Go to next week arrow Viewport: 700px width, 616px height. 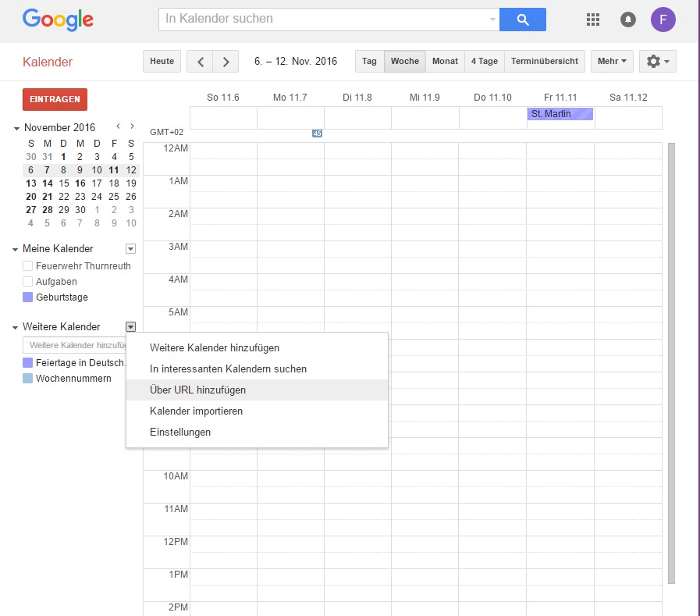[226, 62]
